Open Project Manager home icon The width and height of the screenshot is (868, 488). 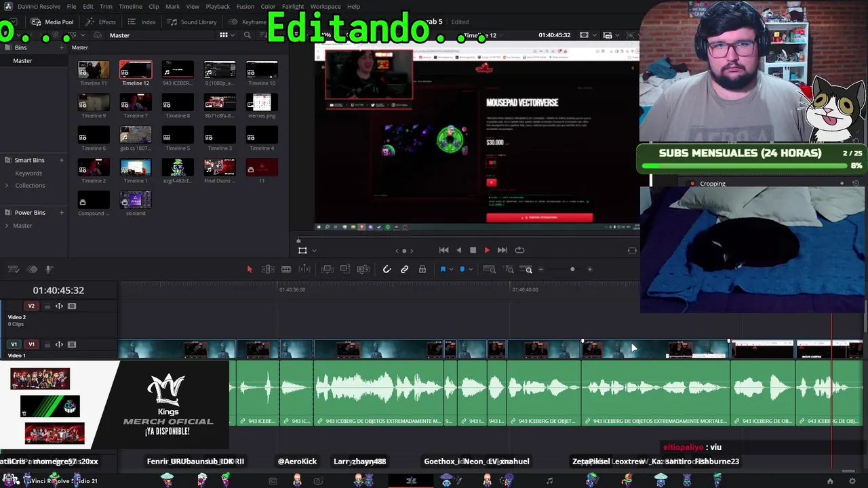point(830,481)
